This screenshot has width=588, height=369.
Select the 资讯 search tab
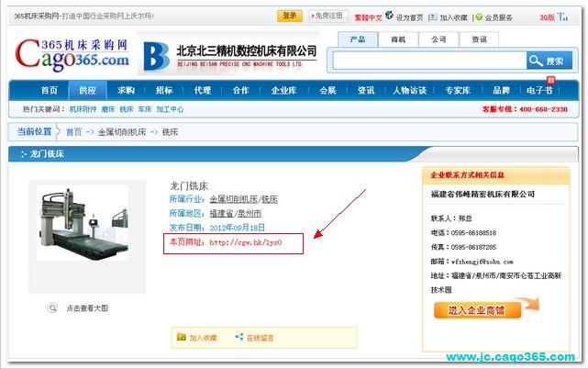[479, 39]
